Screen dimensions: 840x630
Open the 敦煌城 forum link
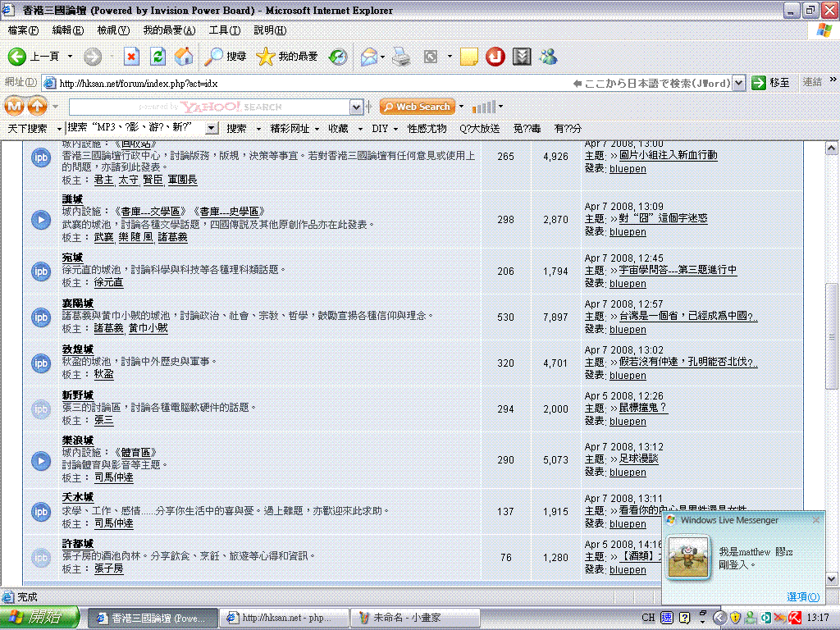78,349
